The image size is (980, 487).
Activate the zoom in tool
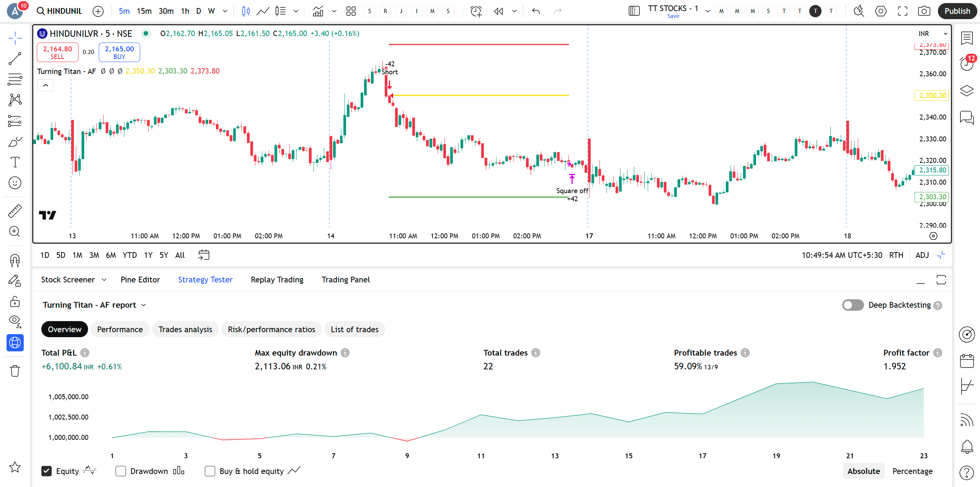pyautogui.click(x=15, y=231)
